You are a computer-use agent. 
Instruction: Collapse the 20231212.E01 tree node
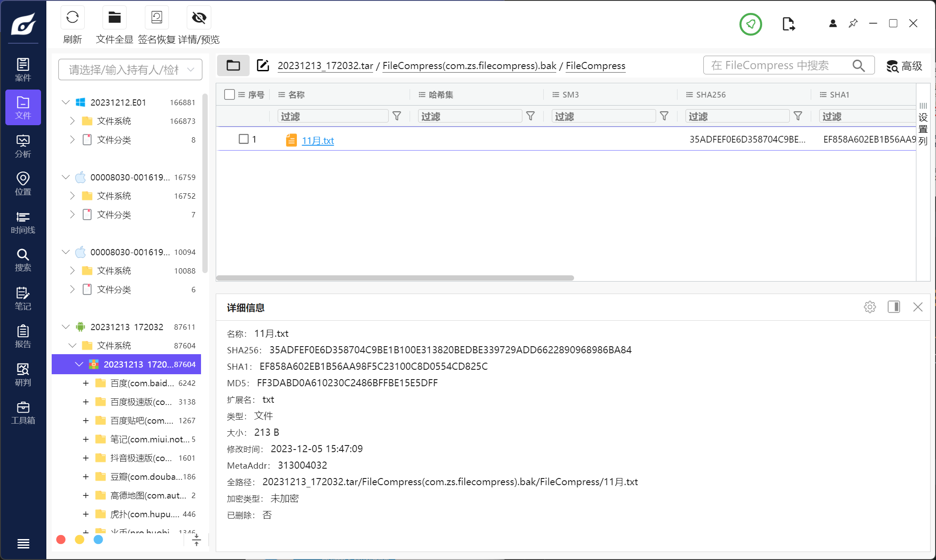[x=66, y=102]
